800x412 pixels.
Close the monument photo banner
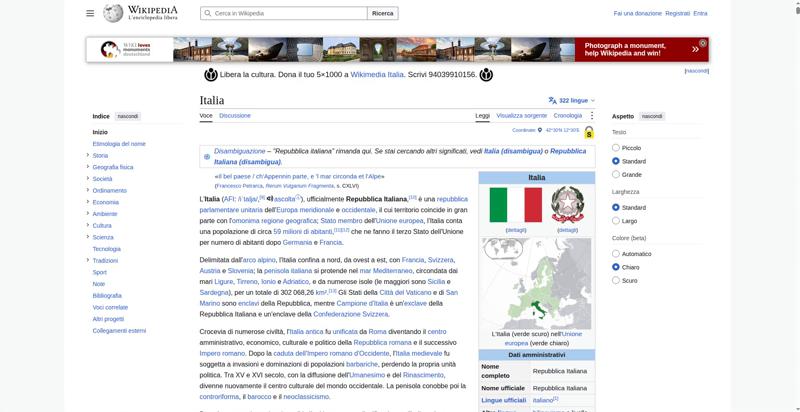point(703,43)
